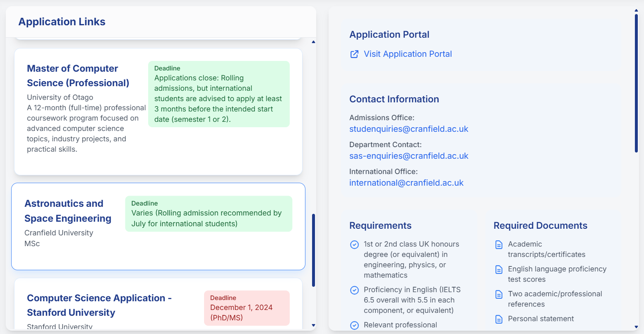Click '1st or 2nd class UK honours degree' requirement text
Image resolution: width=644 pixels, height=334 pixels.
pyautogui.click(x=411, y=260)
